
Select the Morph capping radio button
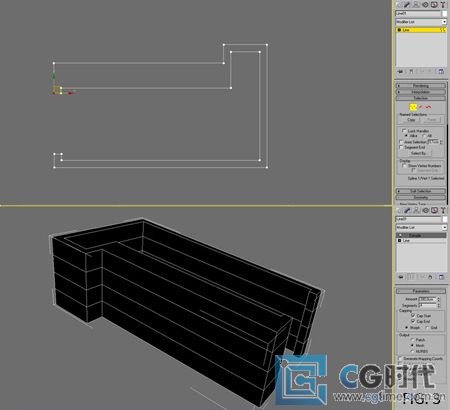[406, 328]
